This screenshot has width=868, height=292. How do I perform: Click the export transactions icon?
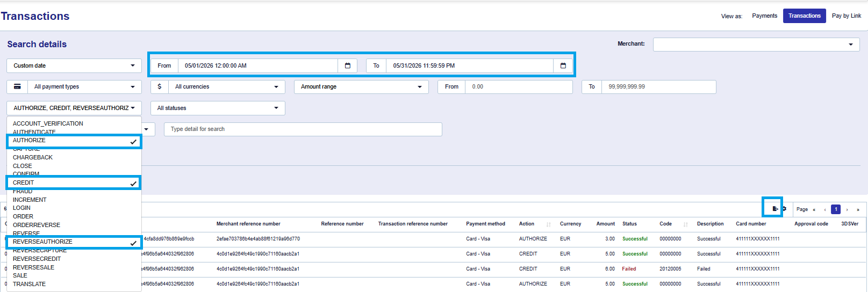(x=775, y=209)
